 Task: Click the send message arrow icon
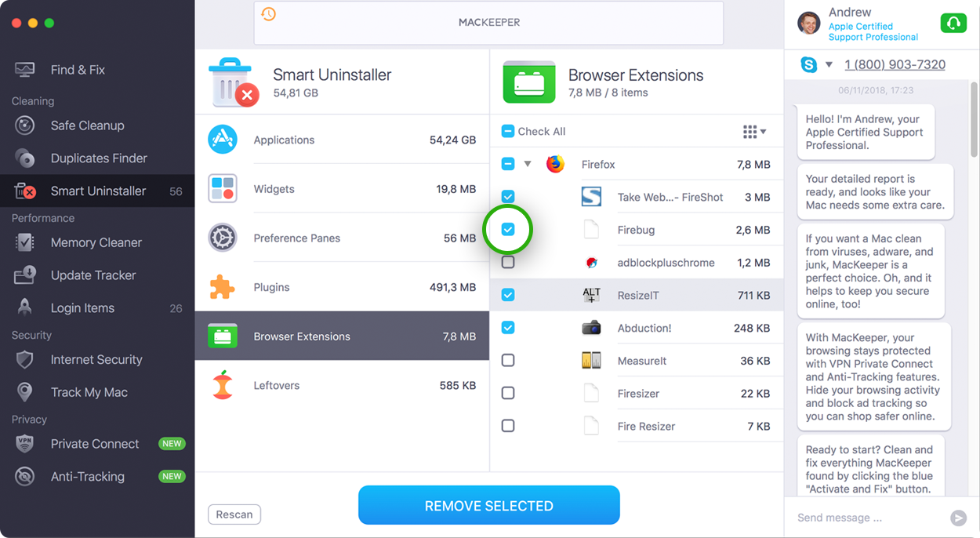click(x=958, y=518)
